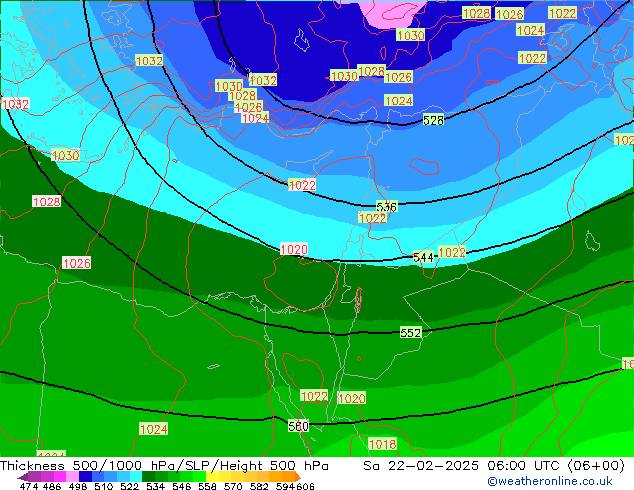Screen dimensions: 634x490
Task: Click the '582' legend value
Action: point(260,486)
